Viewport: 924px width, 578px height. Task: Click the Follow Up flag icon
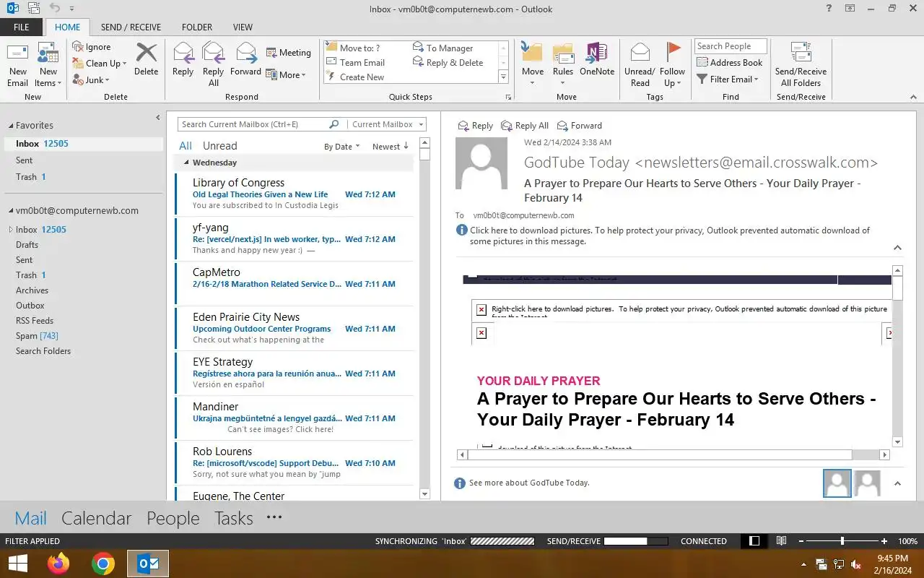[673, 53]
